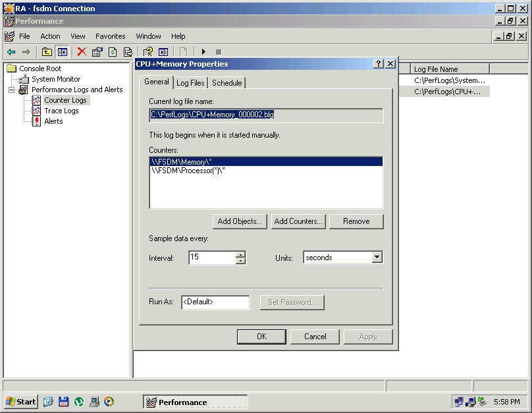Click the Refresh toolbar icon
This screenshot has width=532, height=413.
click(x=113, y=52)
